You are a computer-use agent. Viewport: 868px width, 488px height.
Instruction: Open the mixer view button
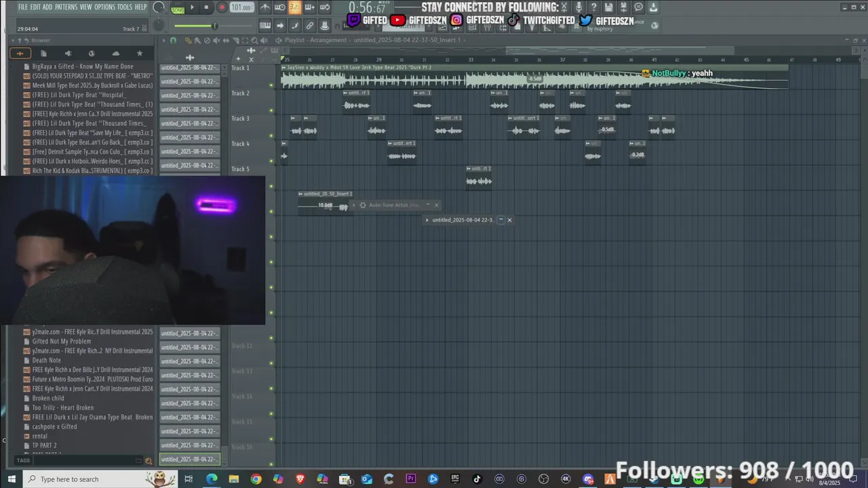tap(488, 28)
